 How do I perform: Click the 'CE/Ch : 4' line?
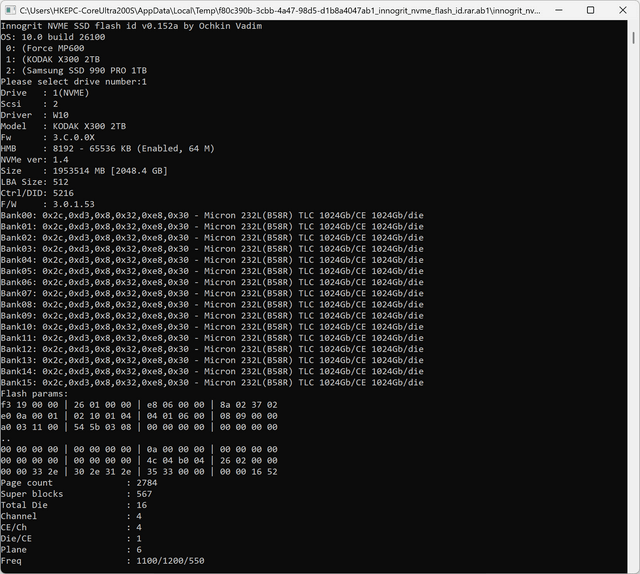pyautogui.click(x=71, y=527)
